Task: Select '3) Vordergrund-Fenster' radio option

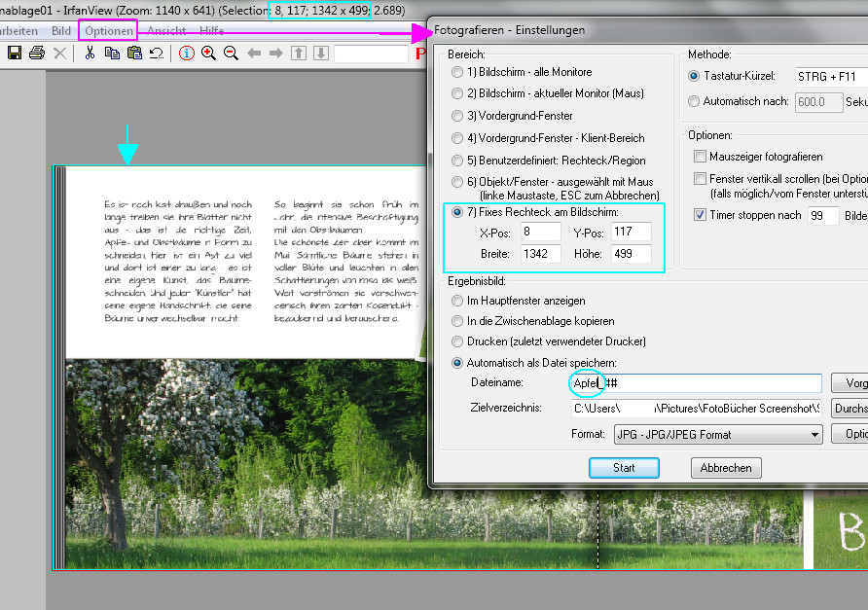Action: pos(457,116)
